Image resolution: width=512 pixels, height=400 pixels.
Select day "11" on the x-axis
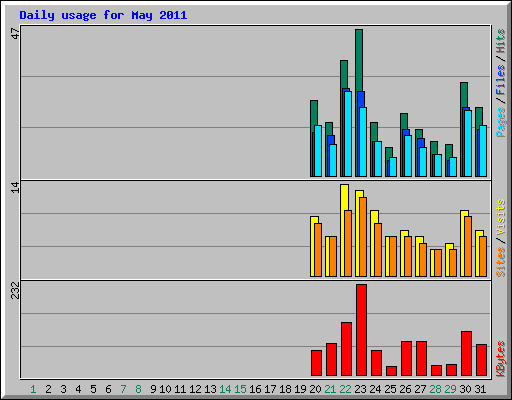pyautogui.click(x=180, y=389)
